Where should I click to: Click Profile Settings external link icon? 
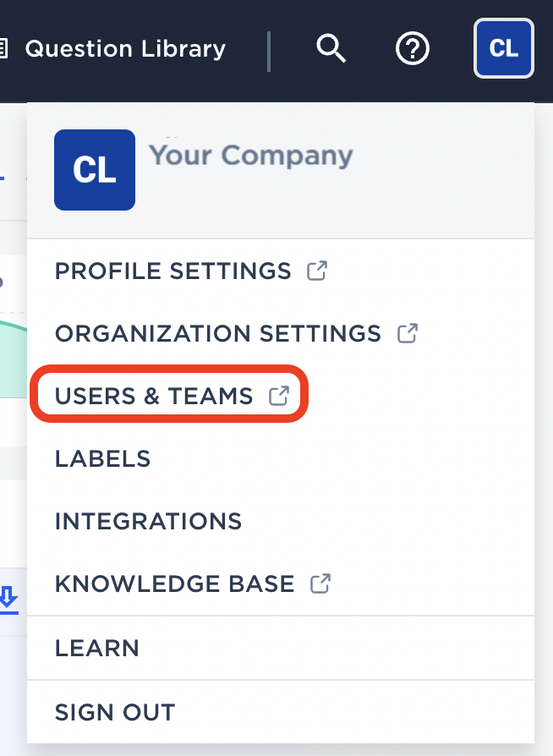(x=317, y=271)
